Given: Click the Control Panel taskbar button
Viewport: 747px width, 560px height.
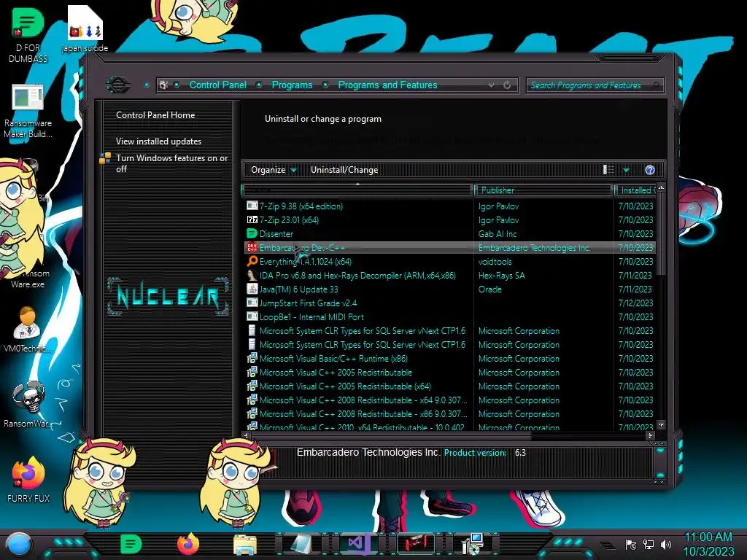Looking at the screenshot, I should pyautogui.click(x=472, y=544).
